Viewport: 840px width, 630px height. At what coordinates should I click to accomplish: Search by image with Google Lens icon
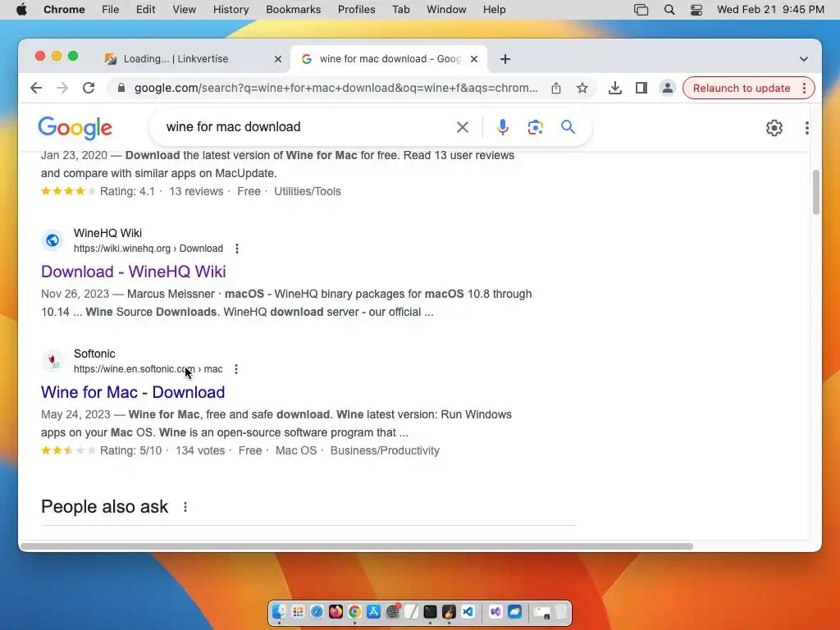point(535,127)
